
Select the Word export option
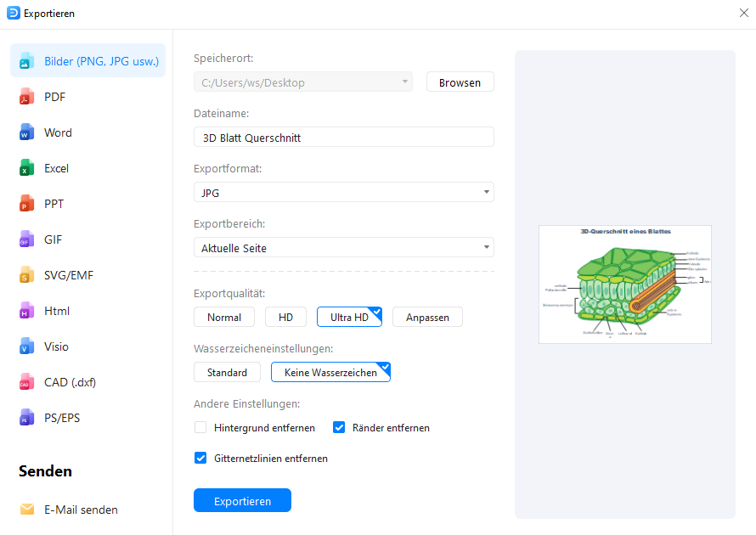[x=58, y=132]
